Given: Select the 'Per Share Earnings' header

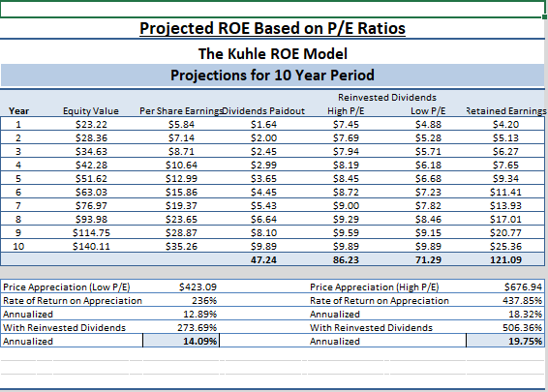Looking at the screenshot, I should click(181, 111).
